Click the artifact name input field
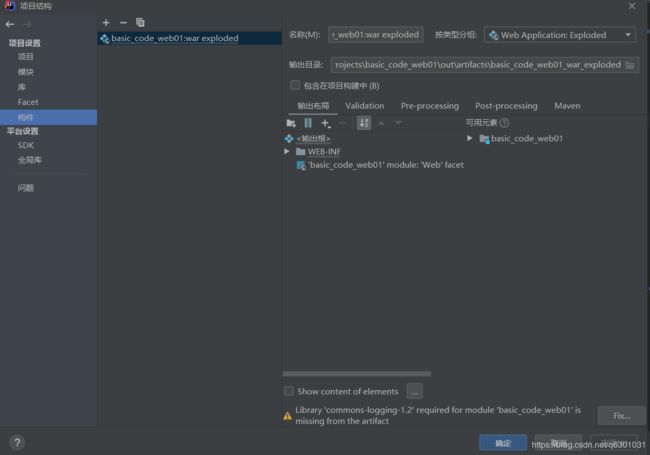 click(x=376, y=35)
